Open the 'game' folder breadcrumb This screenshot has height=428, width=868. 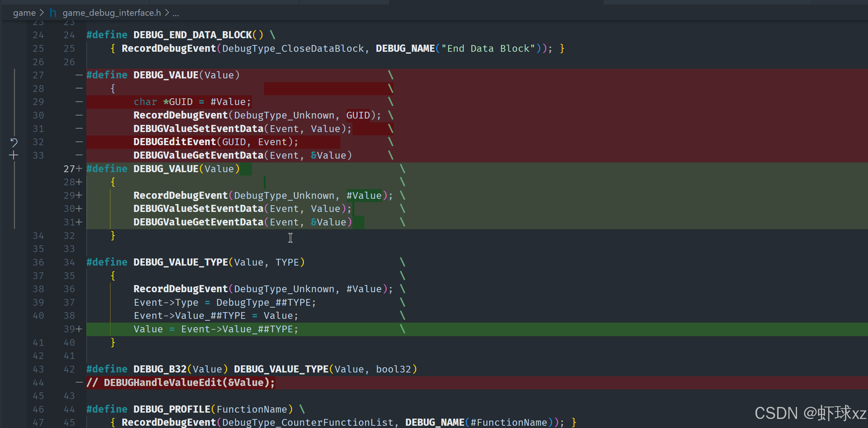(24, 13)
